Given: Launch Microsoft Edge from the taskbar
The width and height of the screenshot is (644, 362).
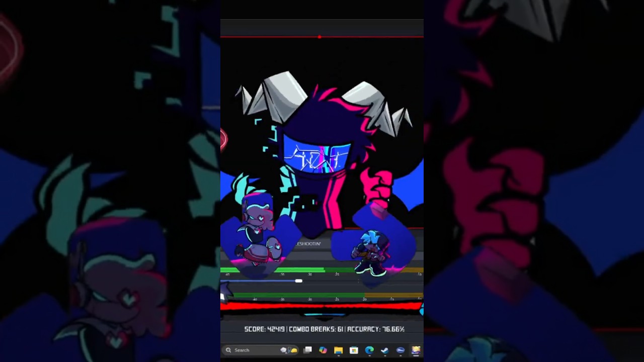Looking at the screenshot, I should tap(369, 350).
